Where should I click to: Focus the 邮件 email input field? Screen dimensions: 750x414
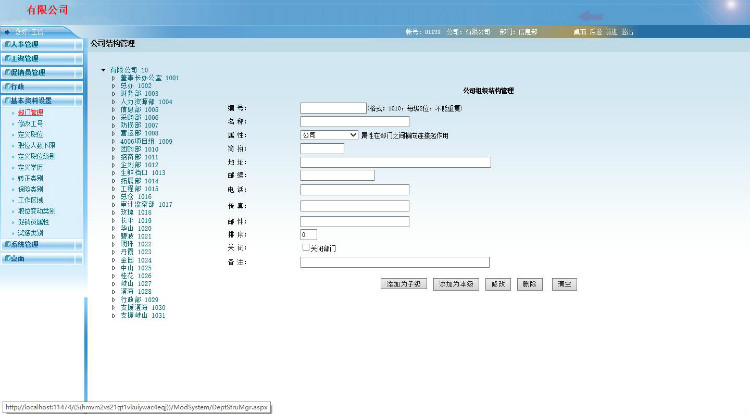355,221
